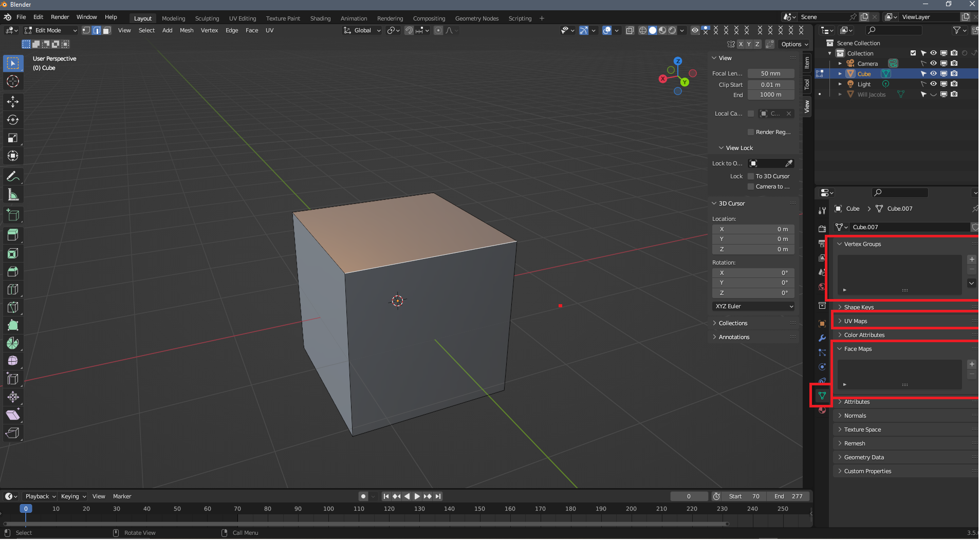Pick the Extrude Region tool
Image resolution: width=980 pixels, height=540 pixels.
coord(13,235)
